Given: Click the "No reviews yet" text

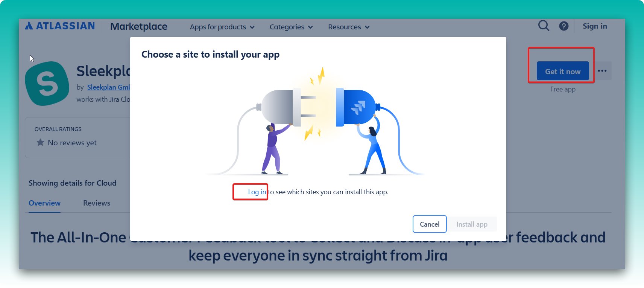Looking at the screenshot, I should click(x=72, y=143).
